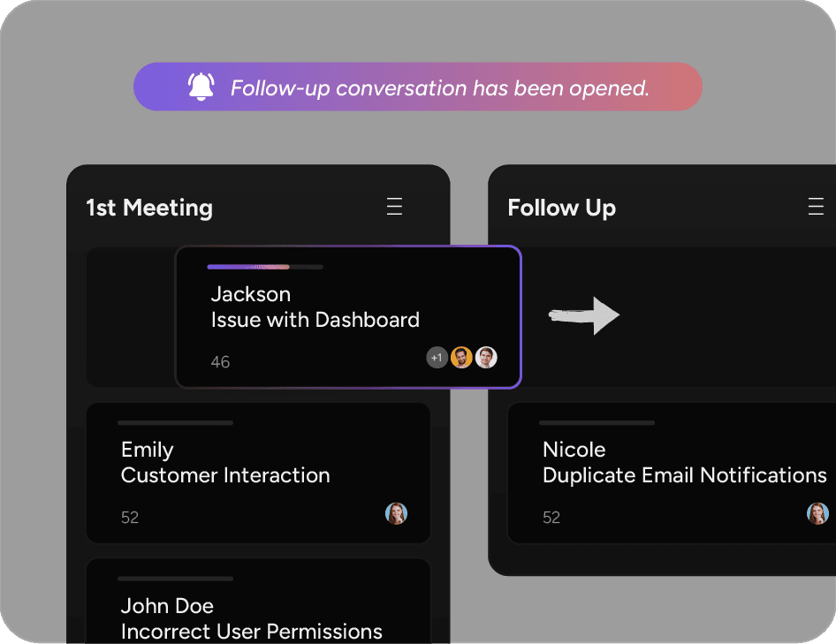Expand the 1st Meeting column header
Screen dimensions: 836x644
(x=148, y=208)
